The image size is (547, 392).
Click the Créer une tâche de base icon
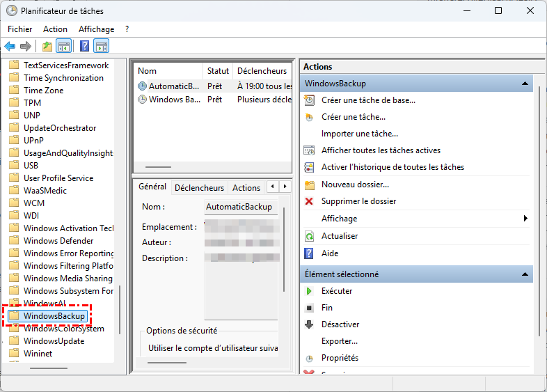point(309,100)
